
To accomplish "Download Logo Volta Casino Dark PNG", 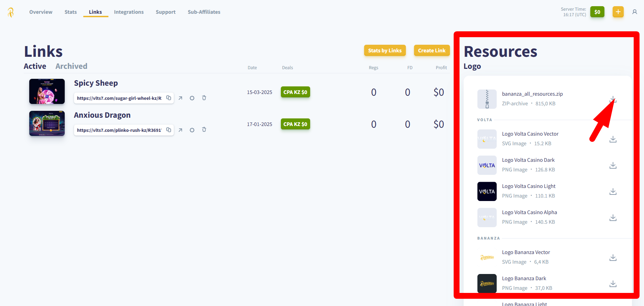I will [x=613, y=165].
